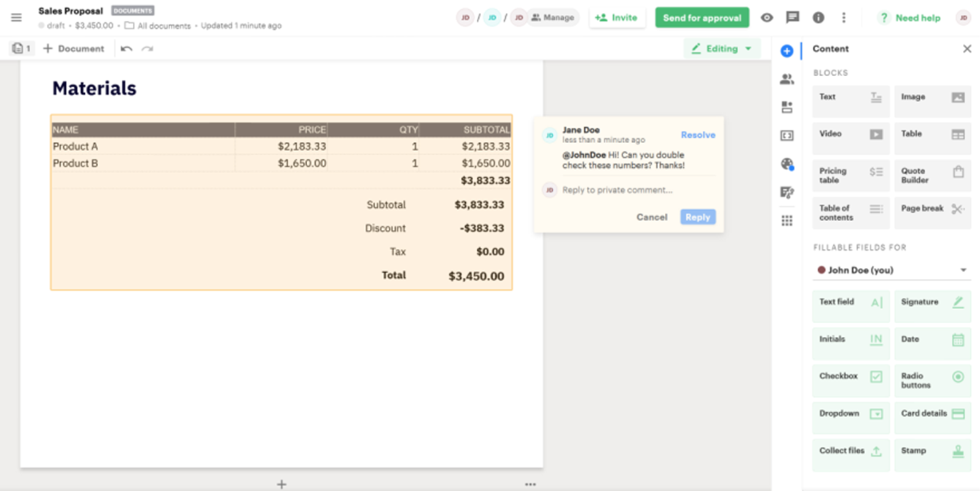
Task: Add a Checkbox fillable field
Action: [850, 377]
